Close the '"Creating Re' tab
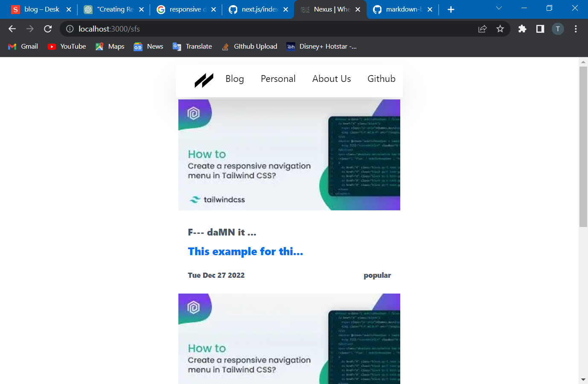The image size is (588, 384). [x=141, y=9]
